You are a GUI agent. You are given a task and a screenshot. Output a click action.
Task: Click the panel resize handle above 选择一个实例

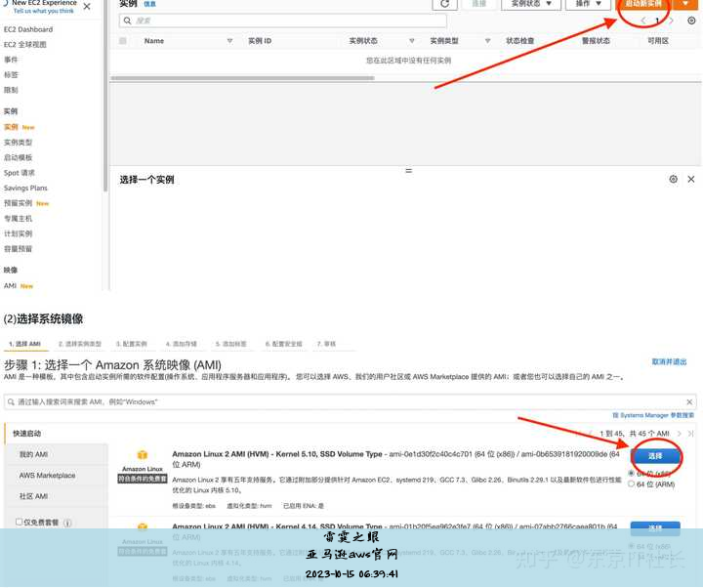(x=408, y=171)
